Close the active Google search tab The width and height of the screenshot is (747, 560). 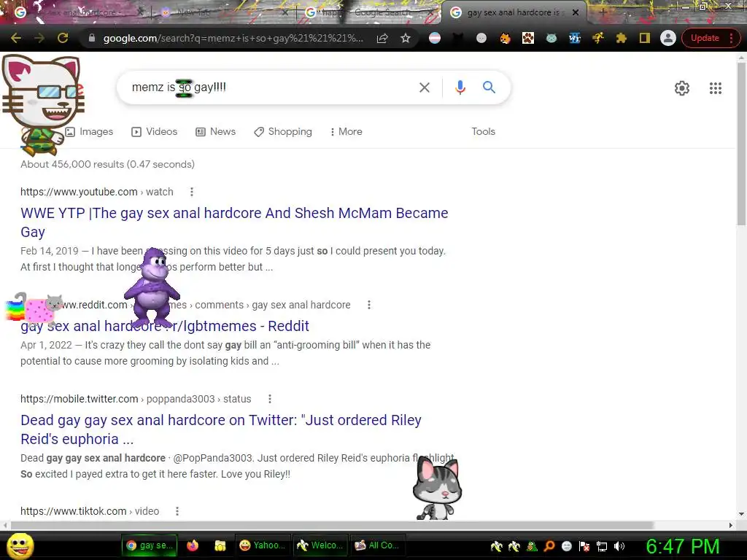(x=576, y=12)
